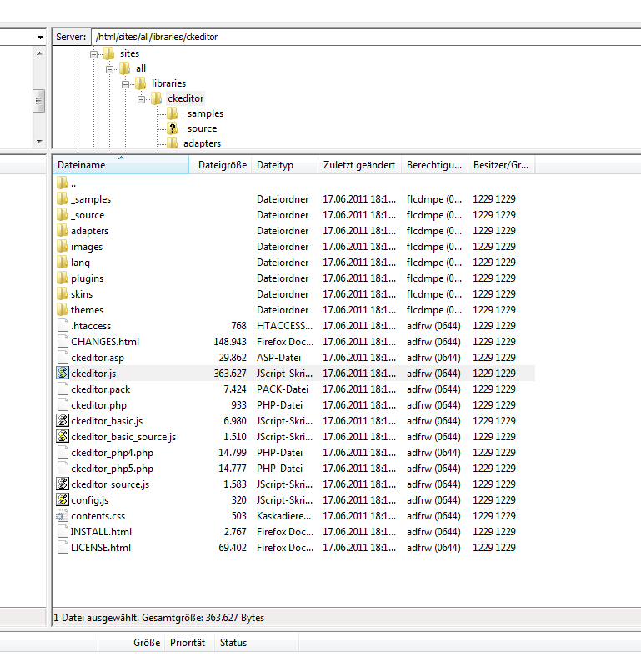The image size is (641, 672).
Task: Collapse the libraries tree node
Action: point(126,84)
